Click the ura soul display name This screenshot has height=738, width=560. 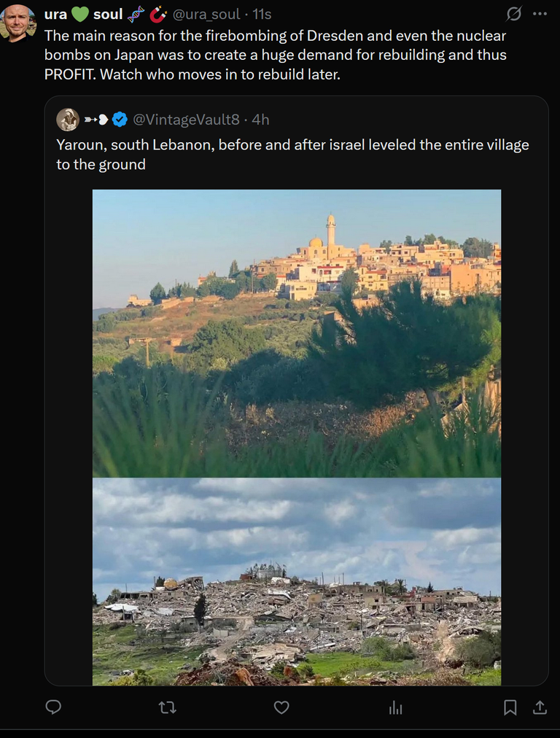(x=83, y=14)
